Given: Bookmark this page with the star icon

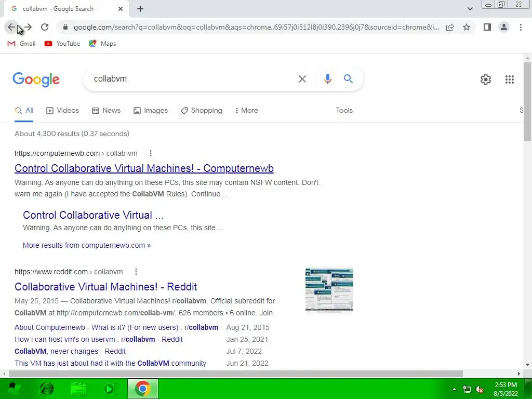Looking at the screenshot, I should (467, 27).
